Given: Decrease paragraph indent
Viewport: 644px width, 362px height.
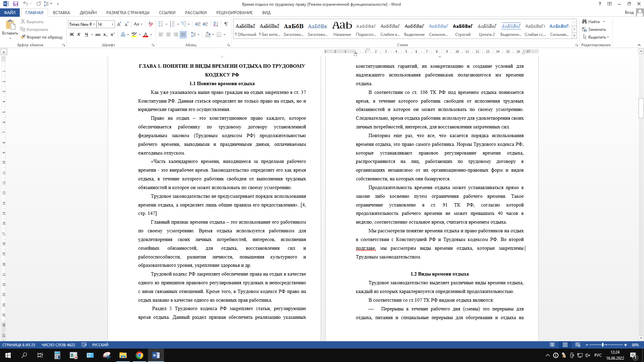Looking at the screenshot, I should click(198, 24).
